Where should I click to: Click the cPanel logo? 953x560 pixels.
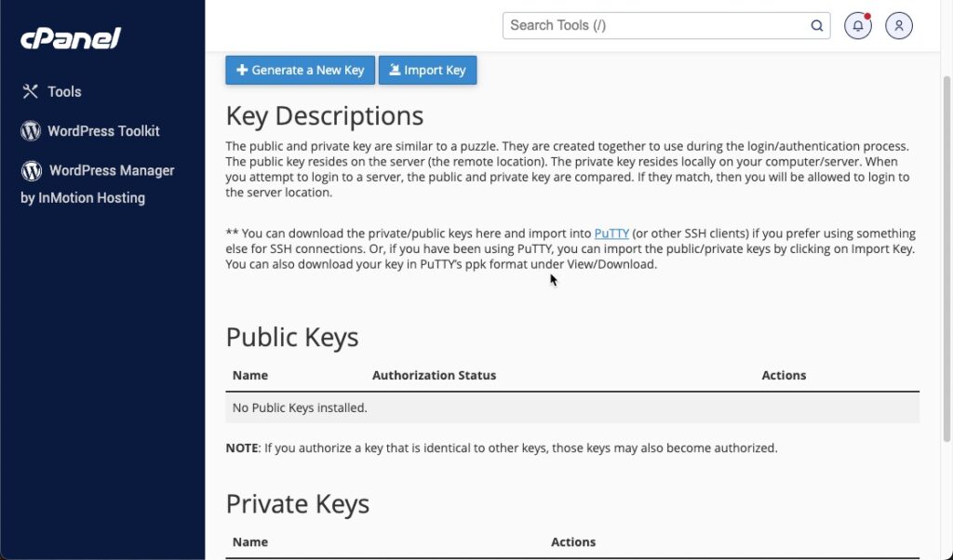tap(71, 39)
